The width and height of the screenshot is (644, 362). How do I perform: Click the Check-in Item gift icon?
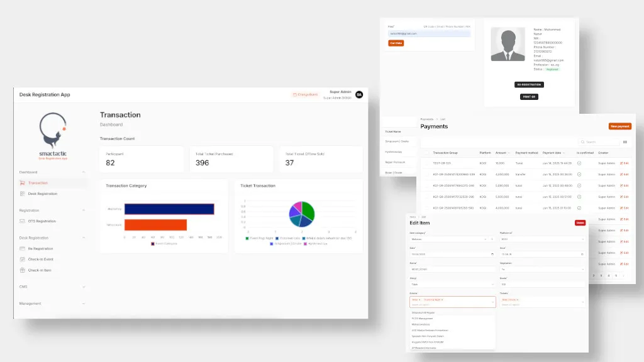click(x=23, y=270)
